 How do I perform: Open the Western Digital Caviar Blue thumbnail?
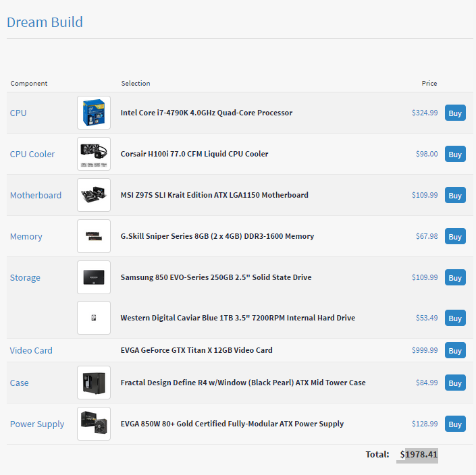point(94,318)
